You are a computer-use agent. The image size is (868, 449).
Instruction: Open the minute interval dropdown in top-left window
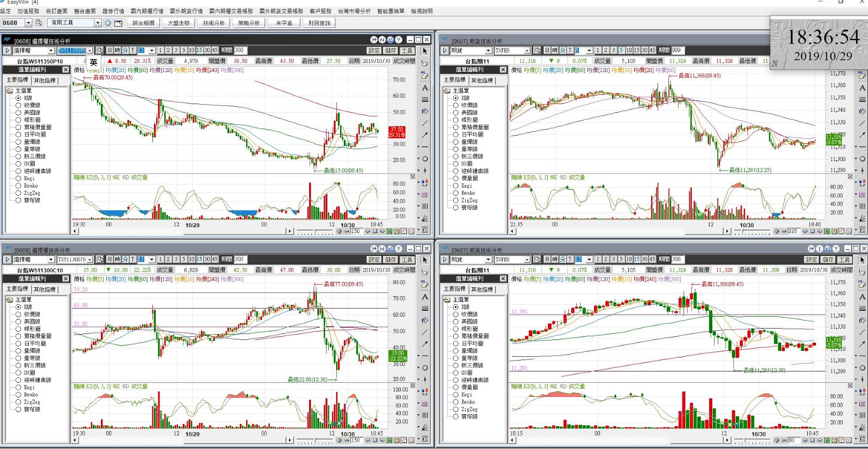152,50
